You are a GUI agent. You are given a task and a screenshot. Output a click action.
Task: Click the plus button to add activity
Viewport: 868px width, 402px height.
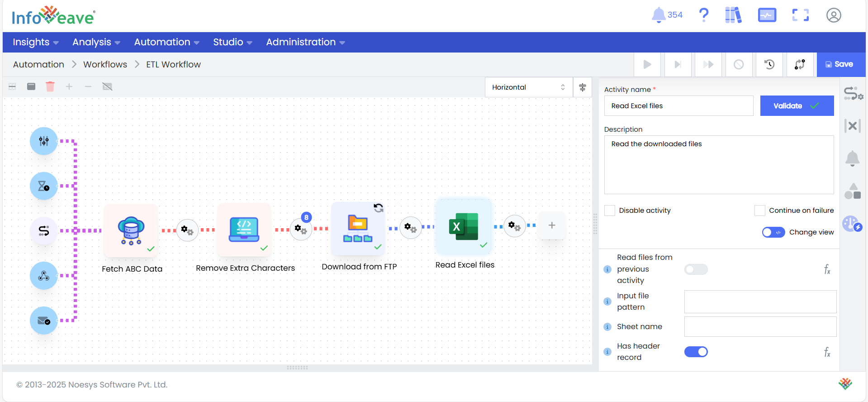pyautogui.click(x=552, y=225)
